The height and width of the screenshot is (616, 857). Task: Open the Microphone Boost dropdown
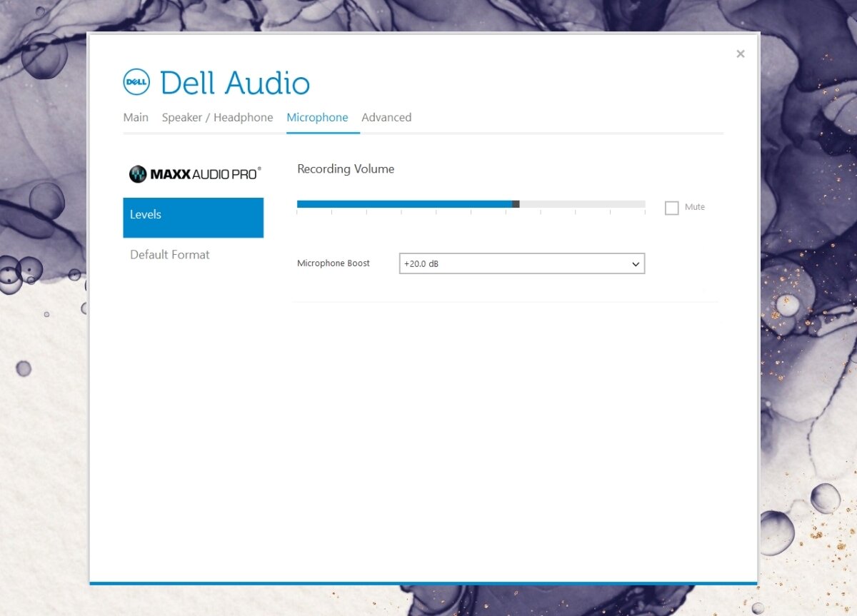pyautogui.click(x=521, y=263)
